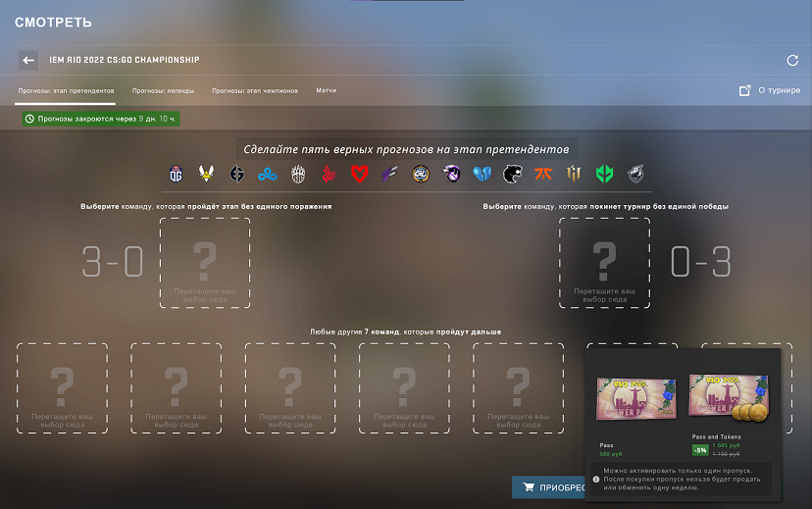This screenshot has width=812, height=509.
Task: Click the green -5% discount badge
Action: pos(700,450)
